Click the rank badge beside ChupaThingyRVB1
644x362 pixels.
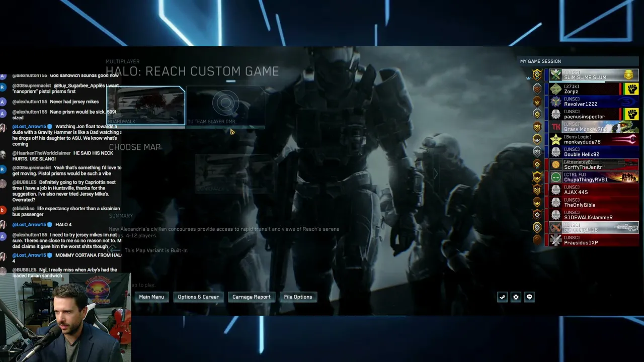click(x=537, y=177)
